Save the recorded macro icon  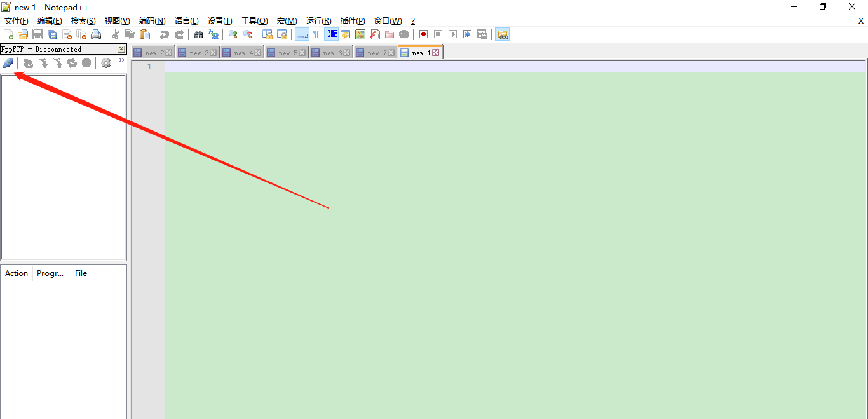pos(482,34)
